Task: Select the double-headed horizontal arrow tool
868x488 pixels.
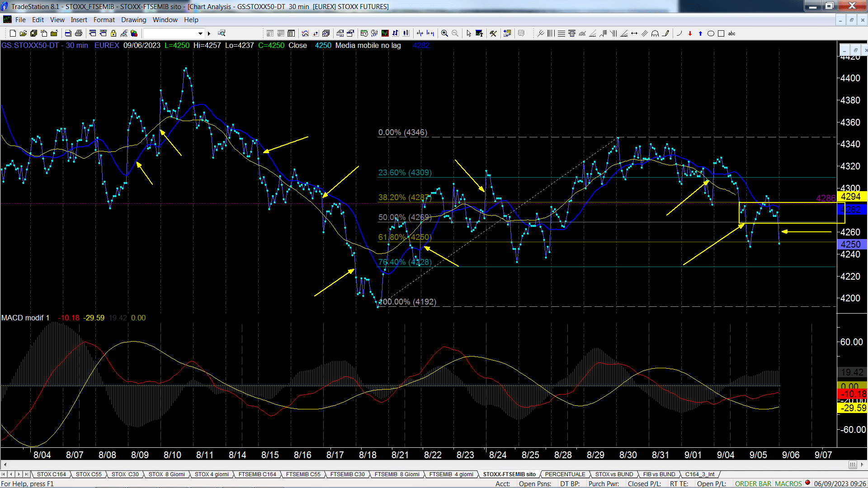Action: [x=634, y=33]
